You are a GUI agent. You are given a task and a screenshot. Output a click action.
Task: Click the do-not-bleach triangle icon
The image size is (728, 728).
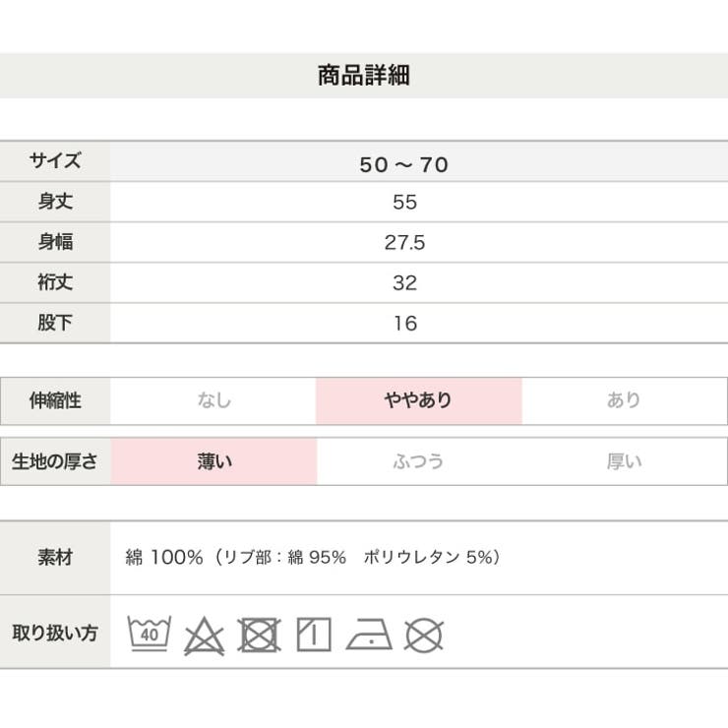pos(204,635)
